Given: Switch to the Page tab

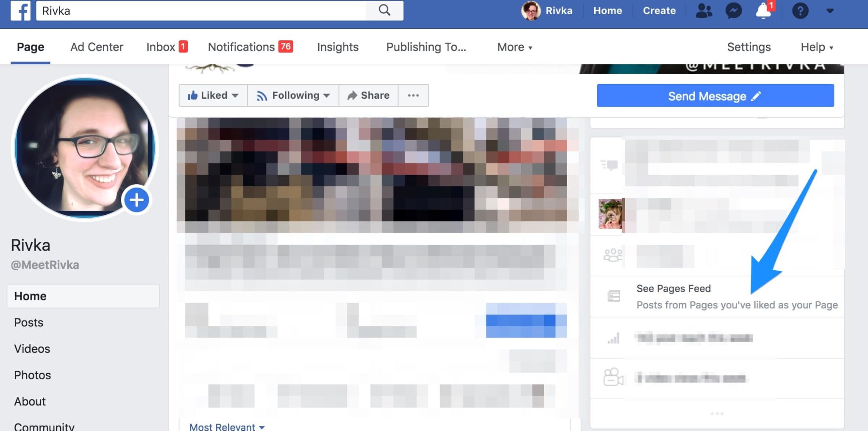Looking at the screenshot, I should point(31,47).
